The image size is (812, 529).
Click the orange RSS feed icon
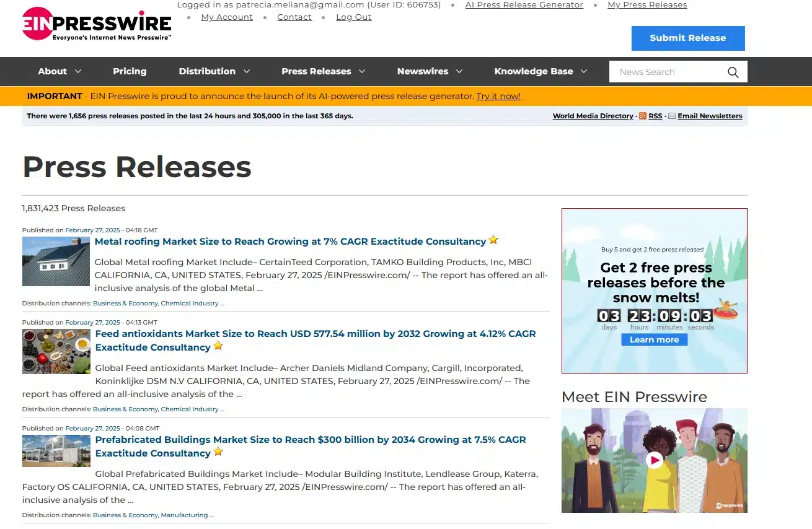pyautogui.click(x=643, y=116)
